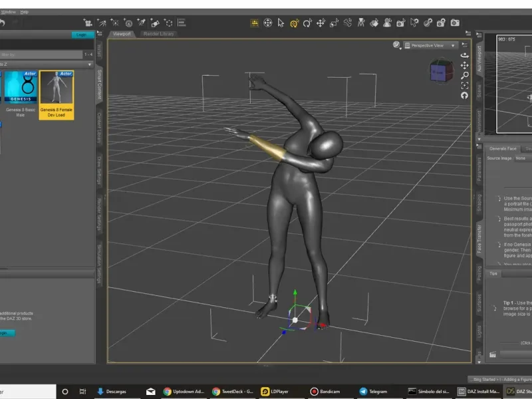Select the Translate move tool
Image resolution: width=532 pixels, height=399 pixels.
[x=321, y=23]
